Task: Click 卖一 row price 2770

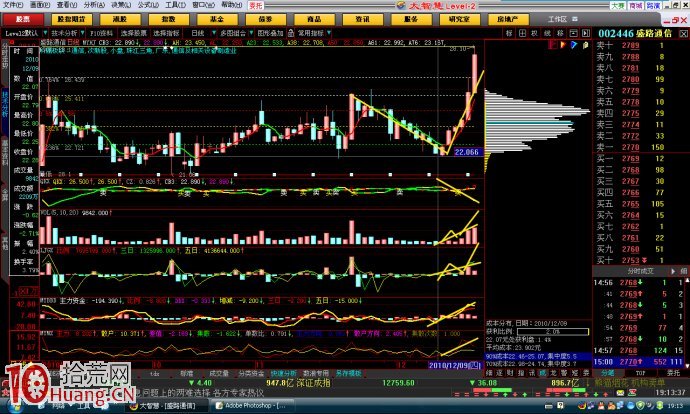Action: pyautogui.click(x=630, y=147)
